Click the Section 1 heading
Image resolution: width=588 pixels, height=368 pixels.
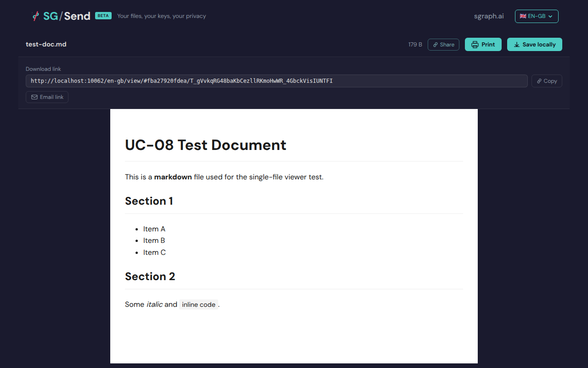coord(149,201)
